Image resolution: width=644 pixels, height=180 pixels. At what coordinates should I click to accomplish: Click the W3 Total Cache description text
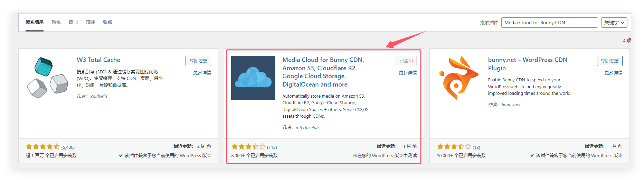coord(120,78)
